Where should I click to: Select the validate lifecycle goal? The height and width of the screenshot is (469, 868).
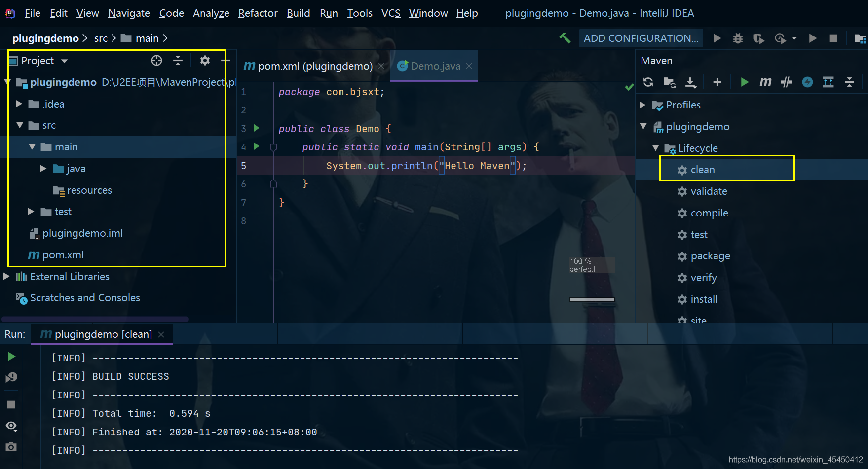click(709, 191)
